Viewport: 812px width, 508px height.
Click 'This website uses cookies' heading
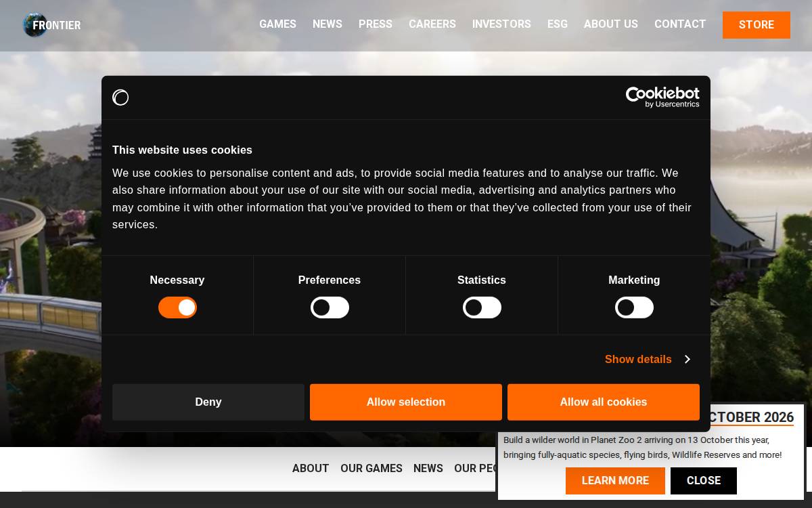coord(182,150)
